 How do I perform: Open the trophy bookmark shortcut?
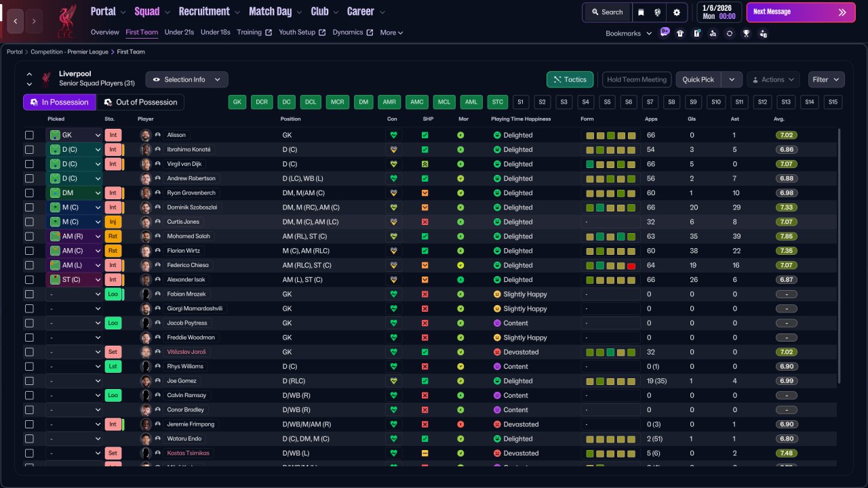[x=746, y=33]
